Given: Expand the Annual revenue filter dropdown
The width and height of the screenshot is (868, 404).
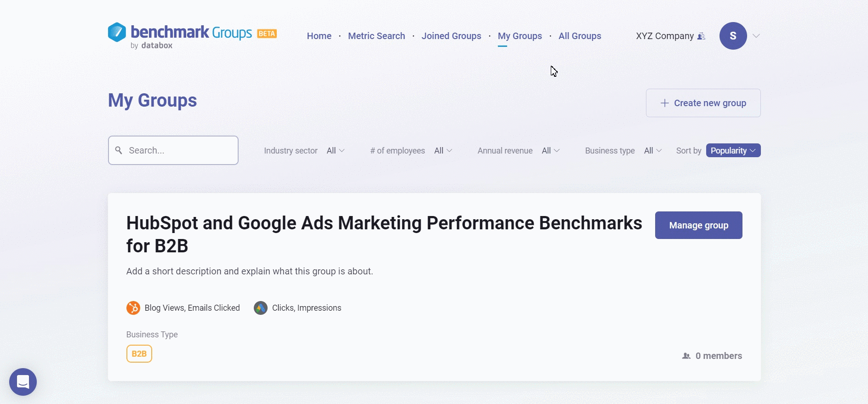Looking at the screenshot, I should pos(550,151).
